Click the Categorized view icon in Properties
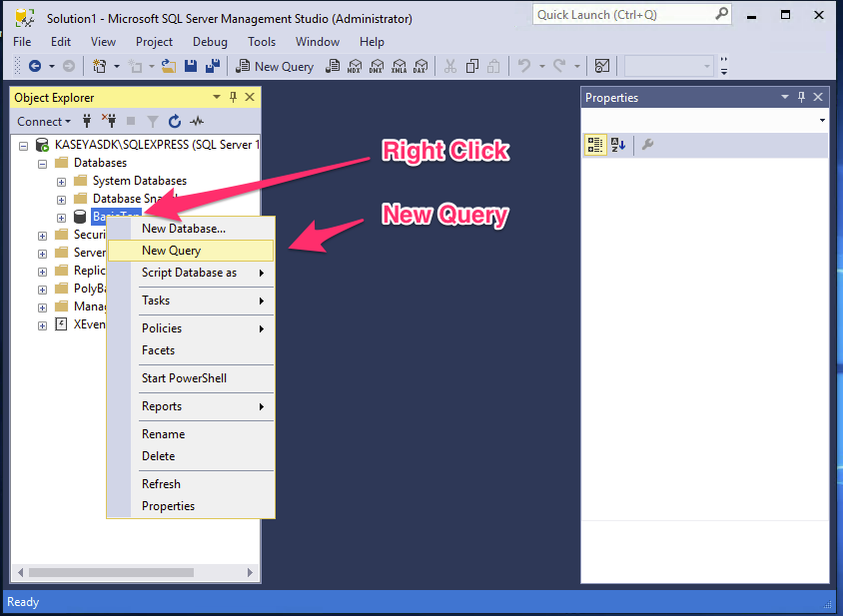843x616 pixels. point(595,145)
